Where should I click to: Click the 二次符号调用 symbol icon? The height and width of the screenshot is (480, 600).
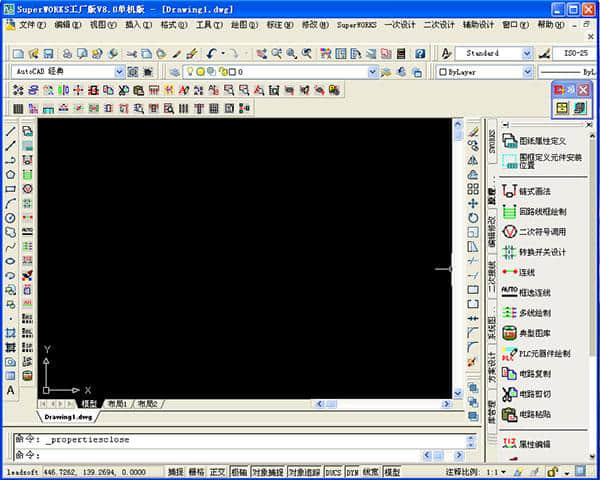508,232
